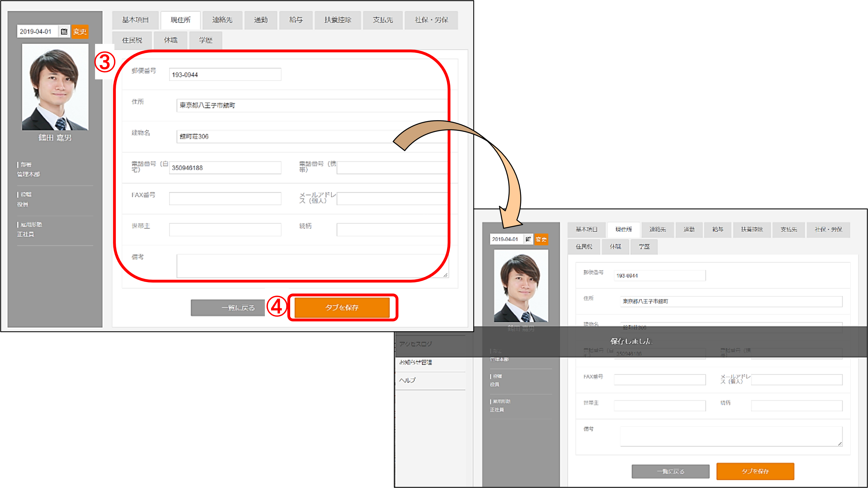Viewport: 868px width, 488px height.
Task: Open 扶養控除 tab in lower screenshot
Action: click(752, 230)
